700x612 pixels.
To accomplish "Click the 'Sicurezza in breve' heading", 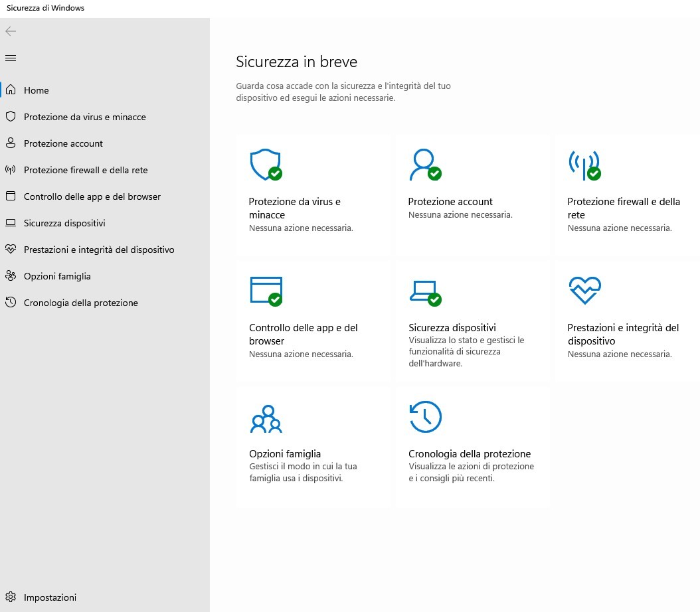I will point(296,62).
